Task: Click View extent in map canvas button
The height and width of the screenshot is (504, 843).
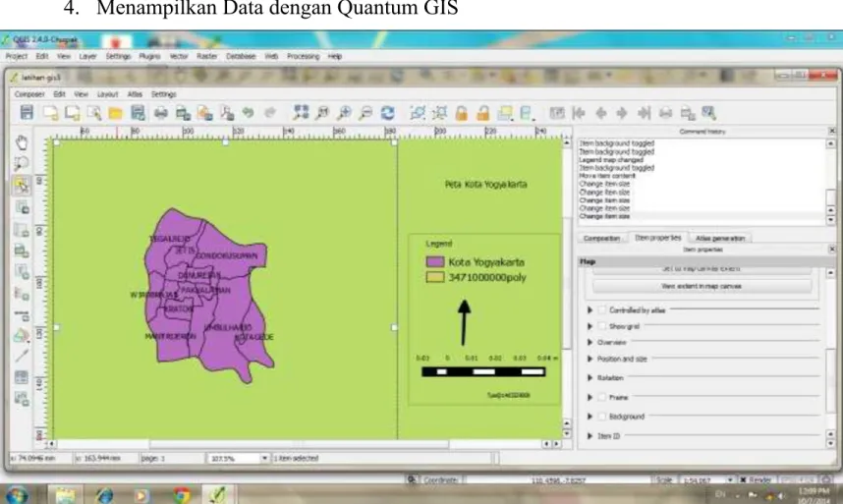Action: (702, 287)
